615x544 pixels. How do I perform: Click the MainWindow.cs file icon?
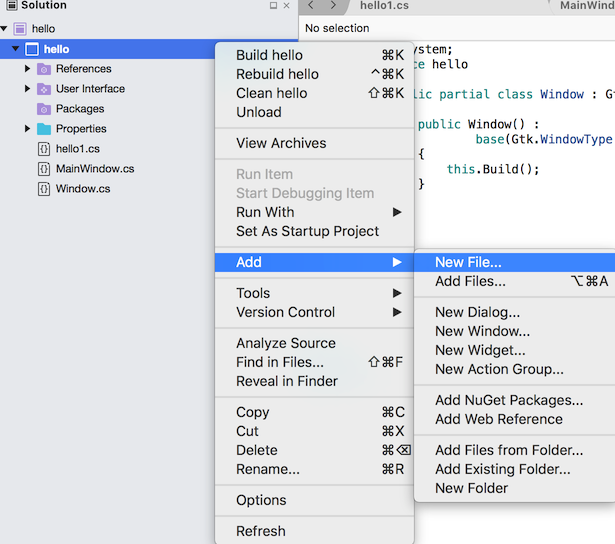coord(44,169)
